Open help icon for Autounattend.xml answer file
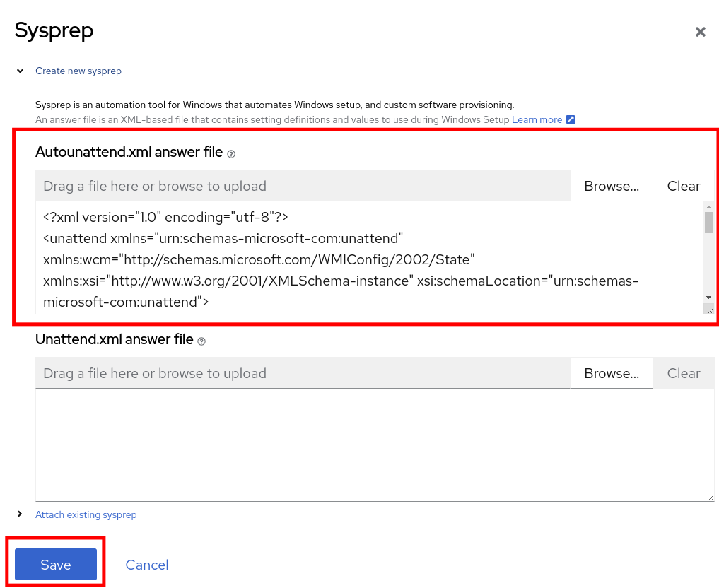The width and height of the screenshot is (719, 588). (231, 154)
